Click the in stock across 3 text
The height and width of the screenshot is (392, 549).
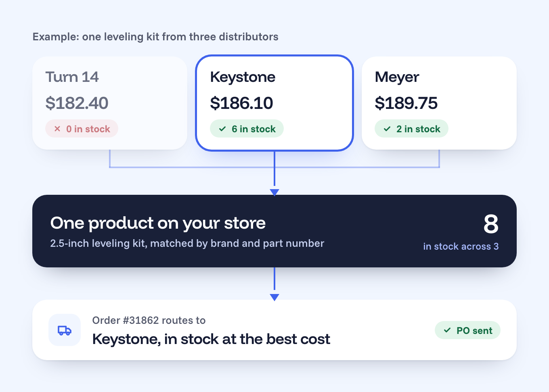point(461,246)
